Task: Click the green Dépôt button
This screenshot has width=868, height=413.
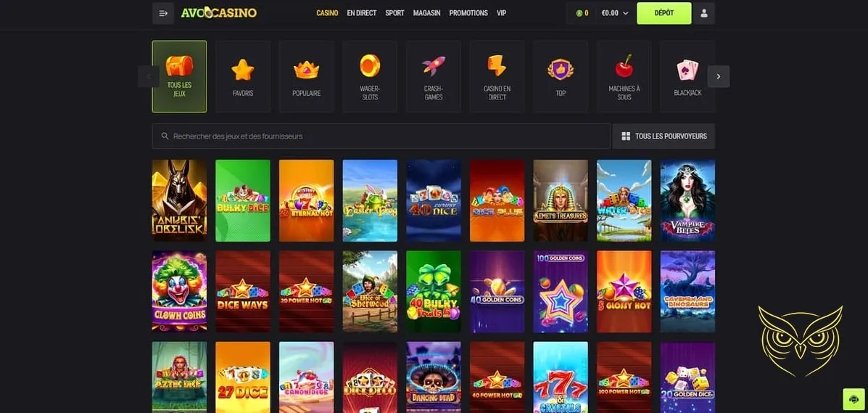Action: coord(664,13)
